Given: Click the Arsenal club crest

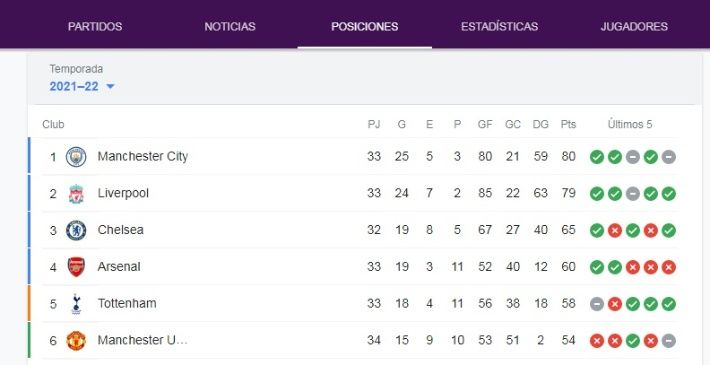Looking at the screenshot, I should [x=76, y=267].
